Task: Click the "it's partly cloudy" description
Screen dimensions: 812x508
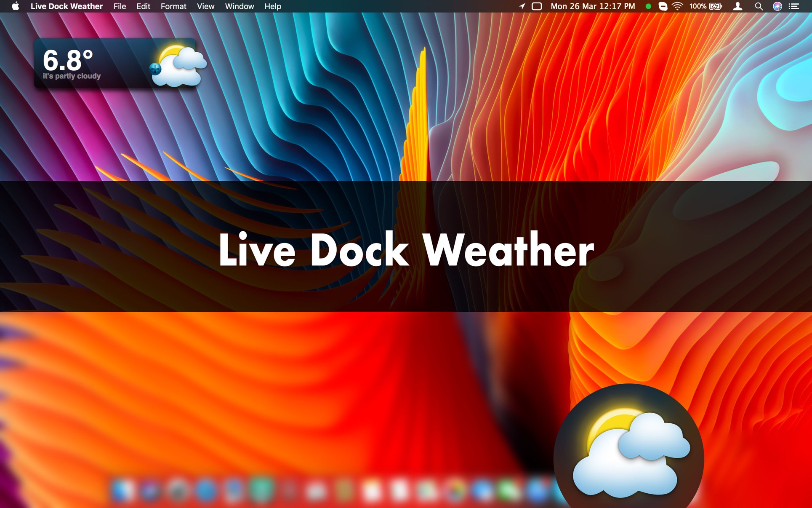Action: pos(72,76)
